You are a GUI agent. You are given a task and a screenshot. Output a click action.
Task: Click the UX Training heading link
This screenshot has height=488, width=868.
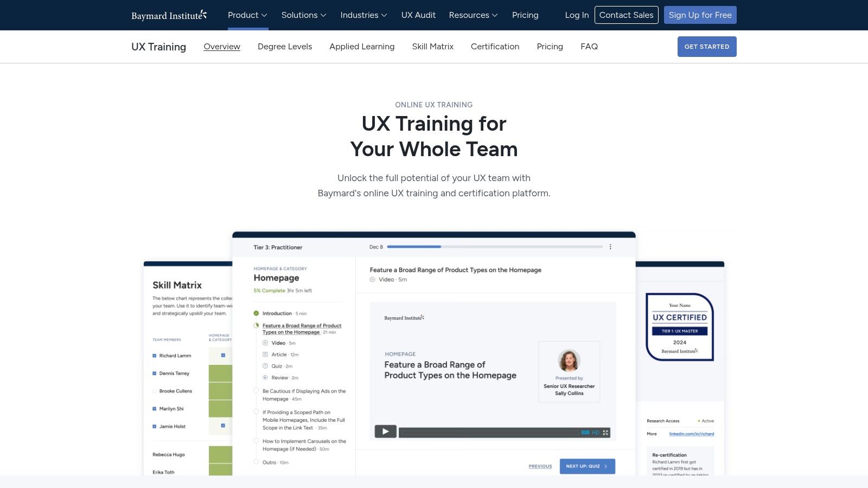tap(158, 47)
